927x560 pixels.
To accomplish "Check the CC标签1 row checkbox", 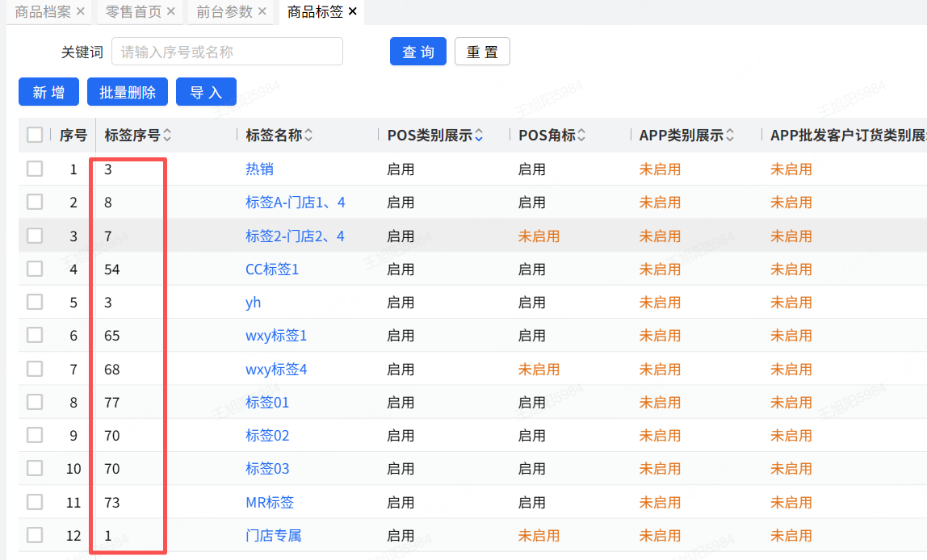I will tap(35, 269).
